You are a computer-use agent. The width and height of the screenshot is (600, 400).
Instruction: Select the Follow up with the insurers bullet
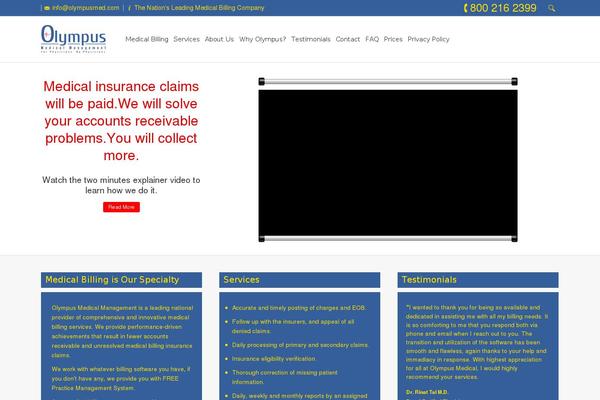(x=293, y=327)
